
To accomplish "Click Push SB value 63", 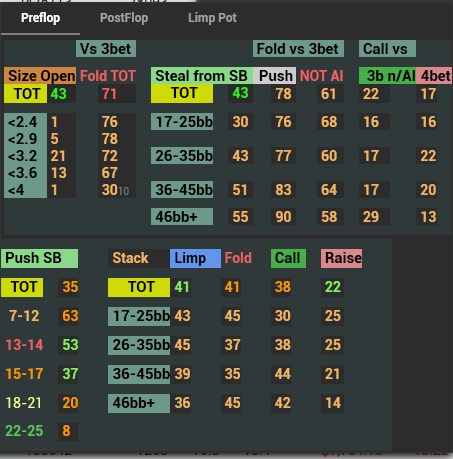I will point(70,315).
